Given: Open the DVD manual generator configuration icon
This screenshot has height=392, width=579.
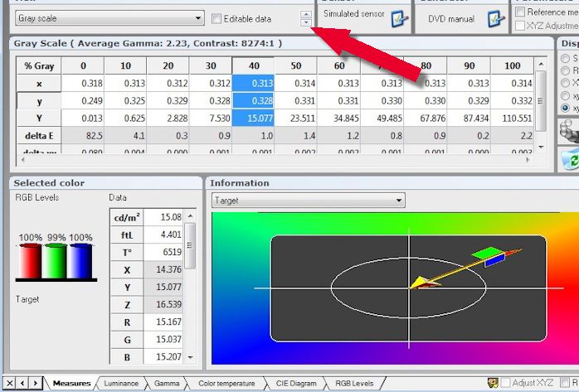Looking at the screenshot, I should (495, 19).
